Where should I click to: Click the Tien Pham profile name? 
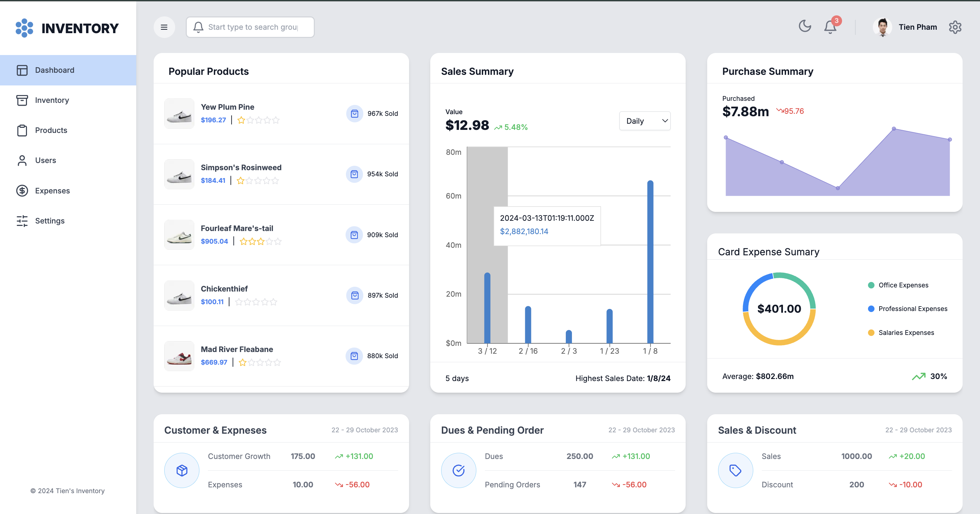(x=918, y=27)
